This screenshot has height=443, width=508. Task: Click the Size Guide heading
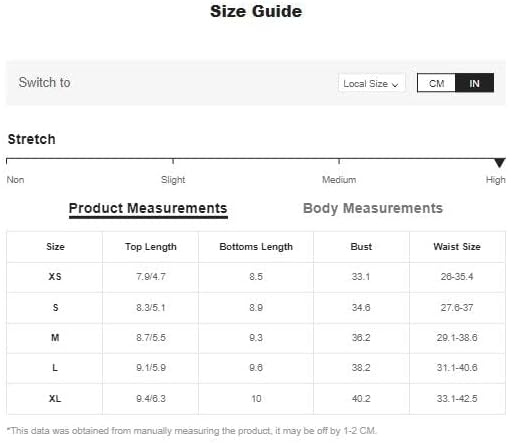point(256,11)
